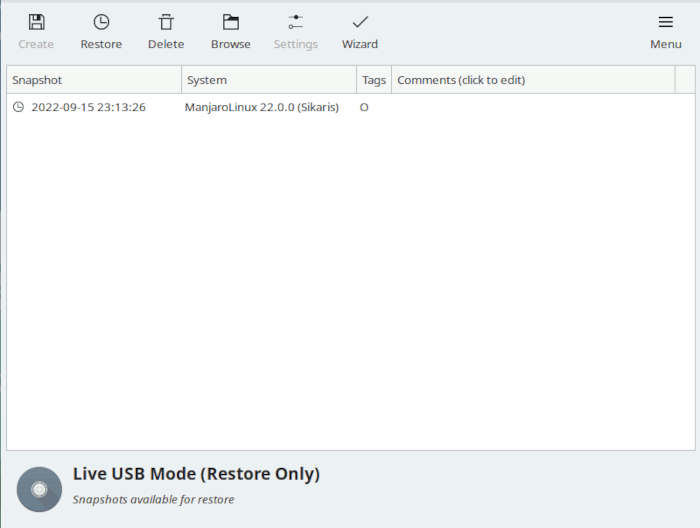Click the Delete trash can icon
The width and height of the screenshot is (700, 528).
[166, 22]
